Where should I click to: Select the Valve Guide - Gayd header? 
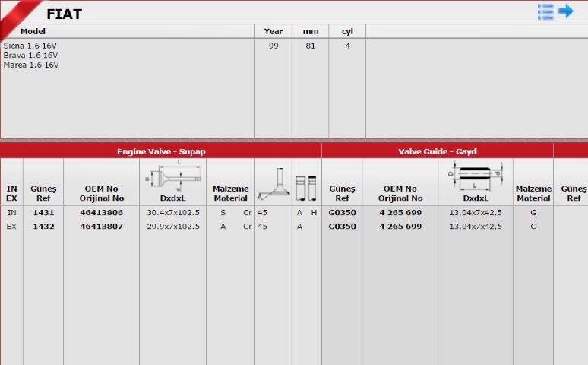click(437, 151)
